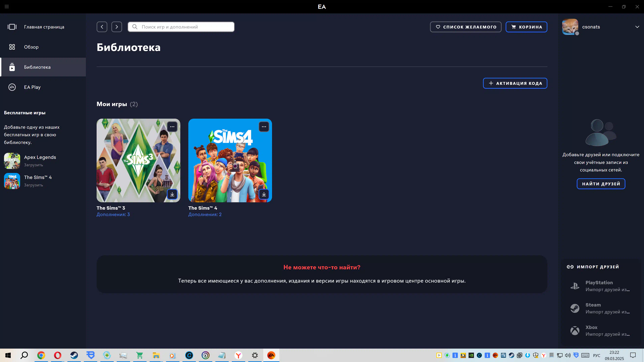Click Загрузить under Apex Legends
Screen dimensions: 644x362
pyautogui.click(x=34, y=165)
